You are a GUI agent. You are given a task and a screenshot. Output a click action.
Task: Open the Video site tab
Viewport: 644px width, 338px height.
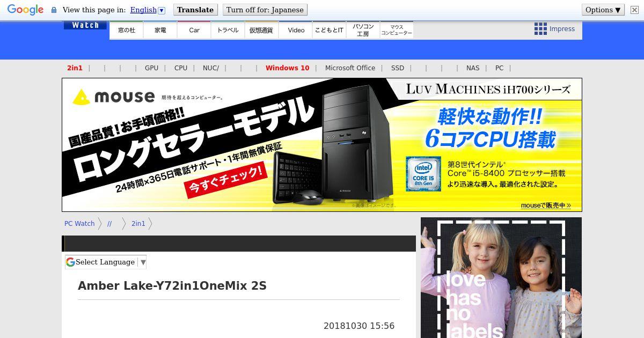pos(296,30)
